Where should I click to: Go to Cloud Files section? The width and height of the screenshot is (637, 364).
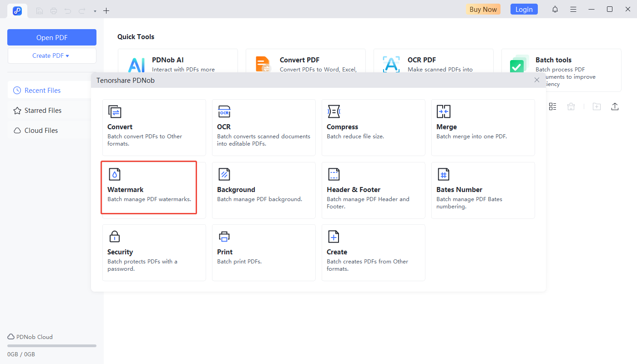(x=41, y=131)
